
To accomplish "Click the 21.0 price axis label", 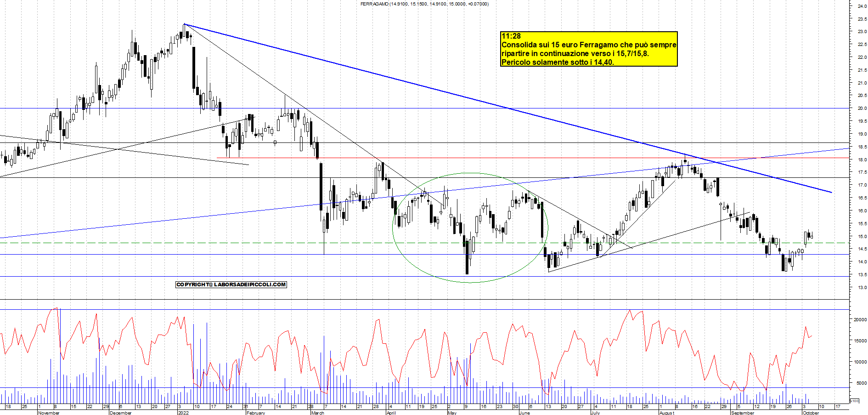I will click(x=862, y=83).
